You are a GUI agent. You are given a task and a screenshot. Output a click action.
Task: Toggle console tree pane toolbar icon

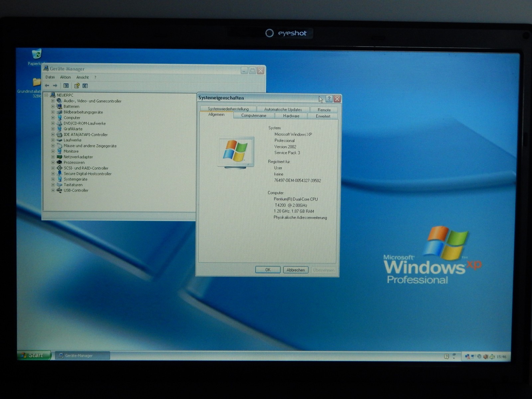[x=66, y=86]
